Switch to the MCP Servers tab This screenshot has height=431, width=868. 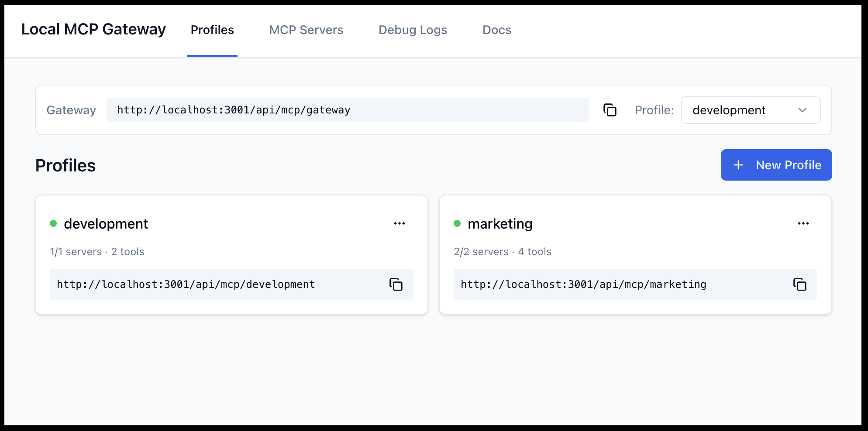click(x=306, y=30)
